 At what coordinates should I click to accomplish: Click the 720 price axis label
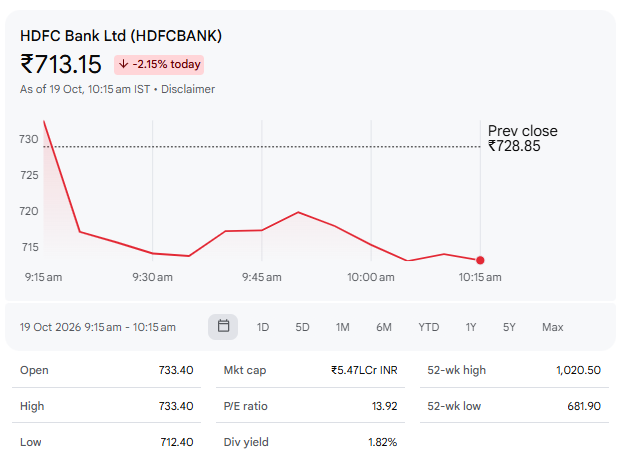click(29, 211)
